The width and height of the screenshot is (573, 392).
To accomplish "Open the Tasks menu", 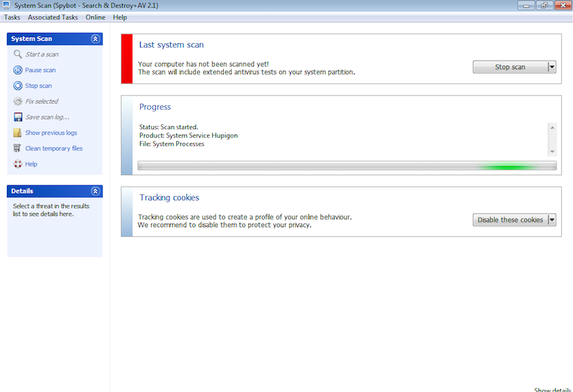I will pos(12,17).
